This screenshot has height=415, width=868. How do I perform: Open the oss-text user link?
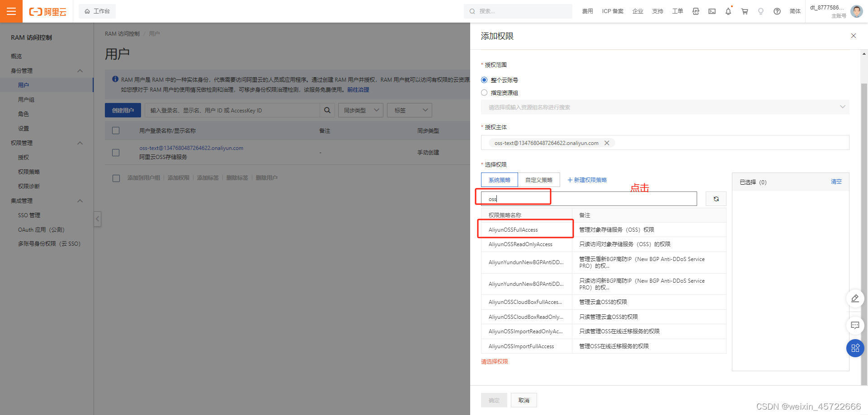pos(191,148)
